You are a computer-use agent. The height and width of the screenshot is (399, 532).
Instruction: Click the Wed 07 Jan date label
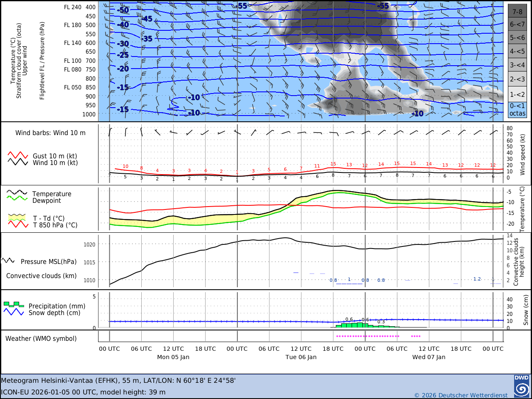pyautogui.click(x=429, y=357)
